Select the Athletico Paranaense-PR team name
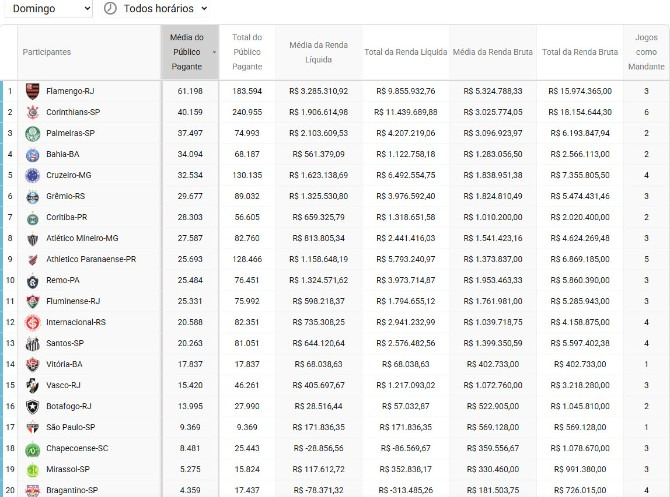 tap(91, 259)
